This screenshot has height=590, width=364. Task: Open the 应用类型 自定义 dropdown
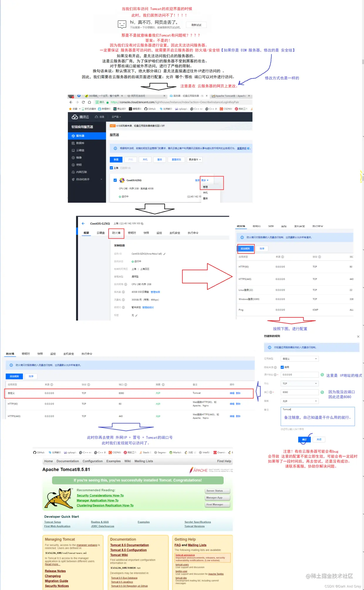(299, 359)
